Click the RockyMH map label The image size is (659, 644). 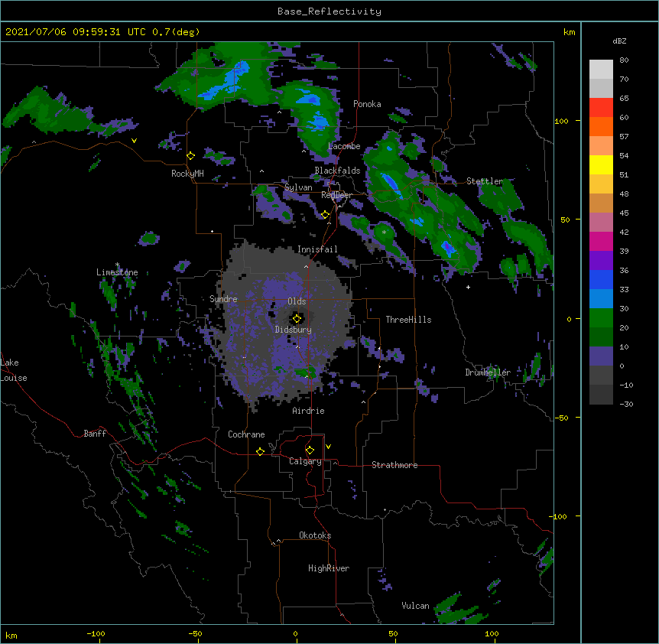pyautogui.click(x=187, y=174)
